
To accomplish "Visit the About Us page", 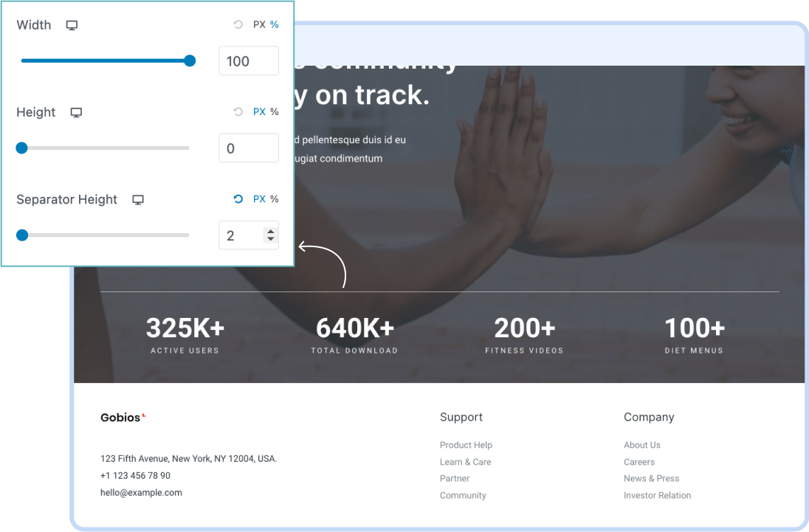I will click(641, 445).
